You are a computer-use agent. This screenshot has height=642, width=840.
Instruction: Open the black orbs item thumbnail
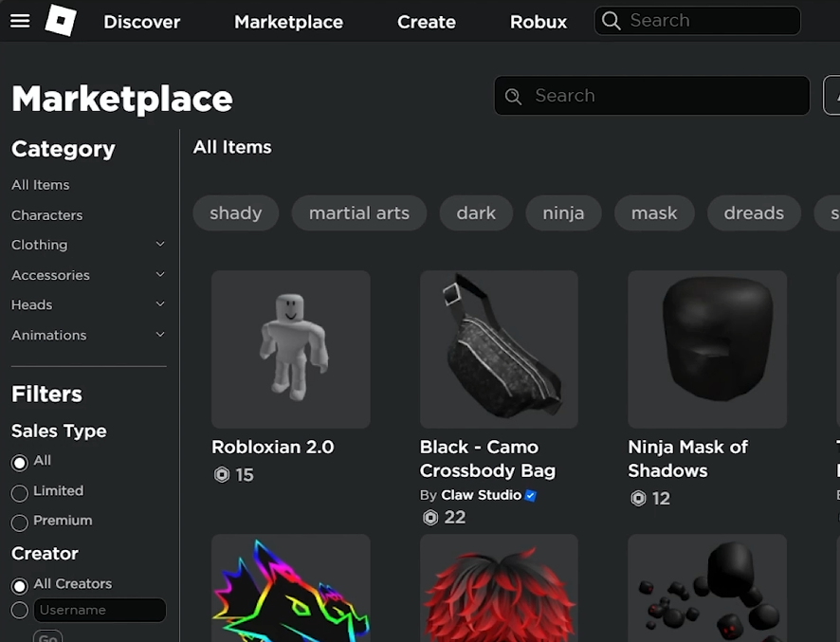707,588
